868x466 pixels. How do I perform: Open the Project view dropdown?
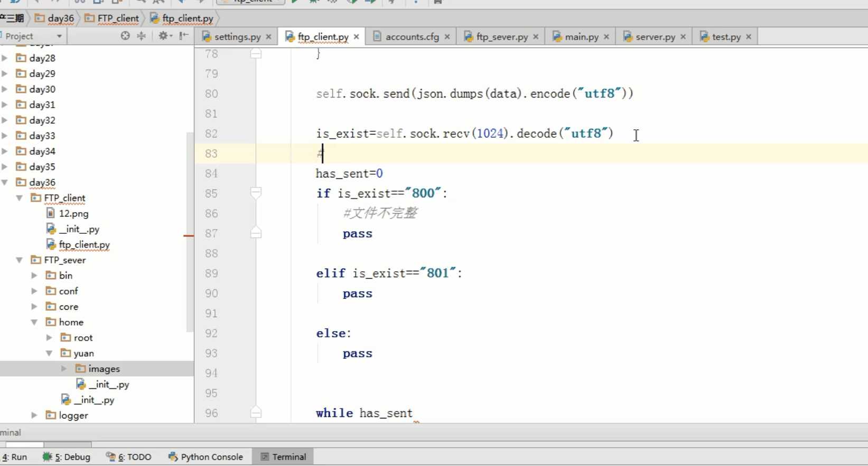[59, 36]
